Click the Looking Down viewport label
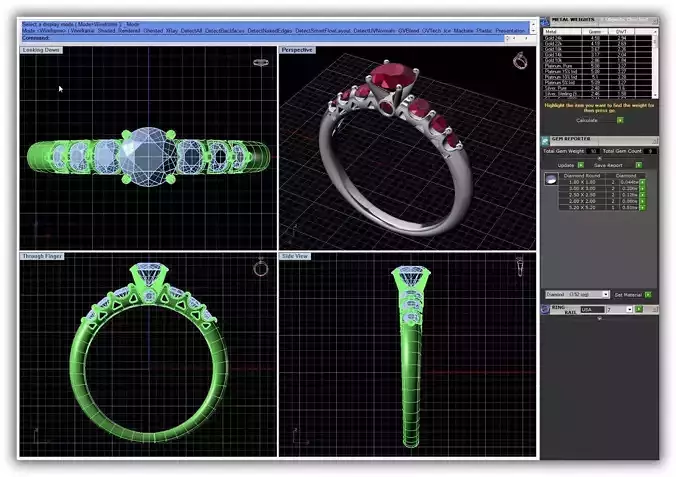This screenshot has width=676, height=477. [x=41, y=50]
